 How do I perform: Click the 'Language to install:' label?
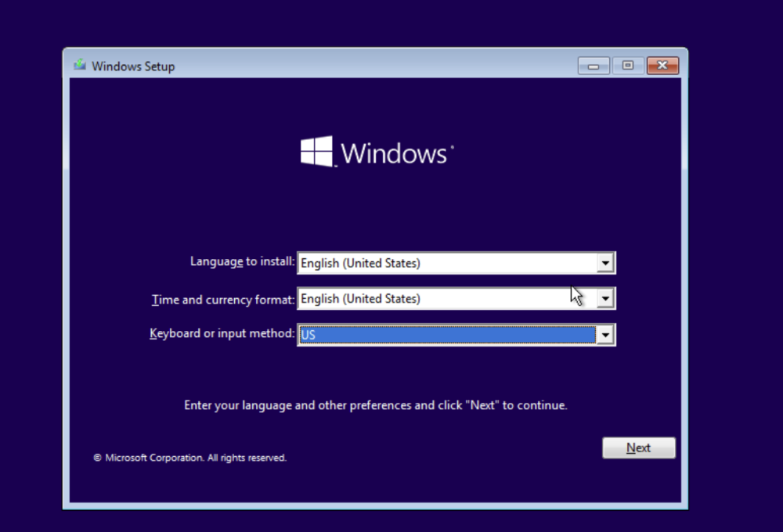[242, 261]
